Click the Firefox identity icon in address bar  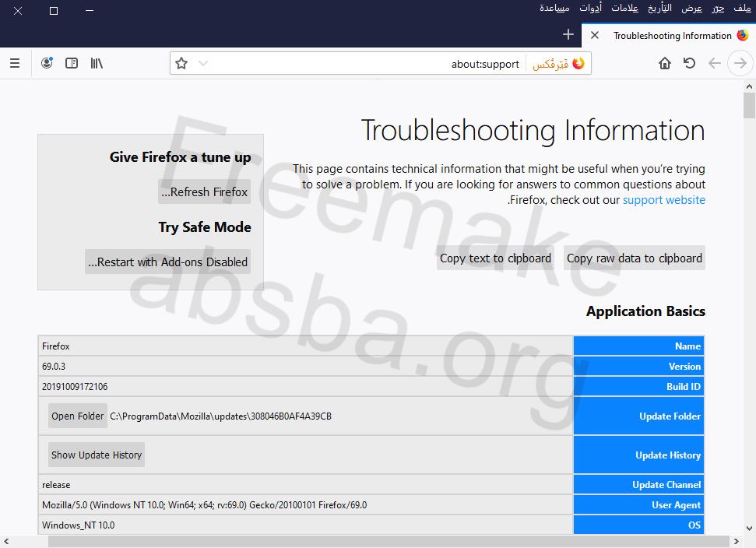tap(578, 63)
